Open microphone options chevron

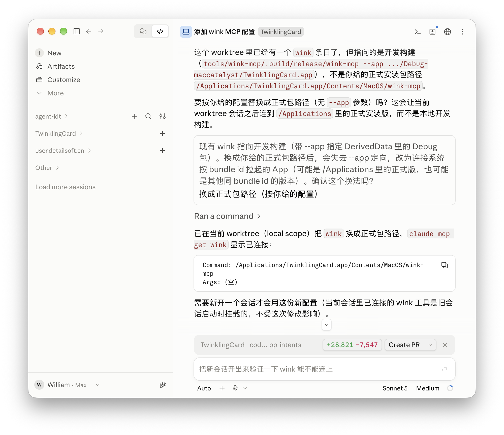245,388
